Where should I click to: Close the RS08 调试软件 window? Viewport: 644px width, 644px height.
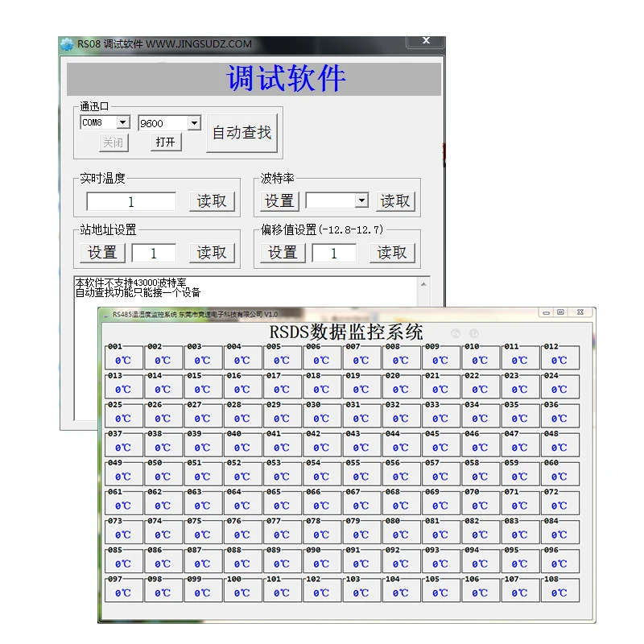(x=426, y=41)
